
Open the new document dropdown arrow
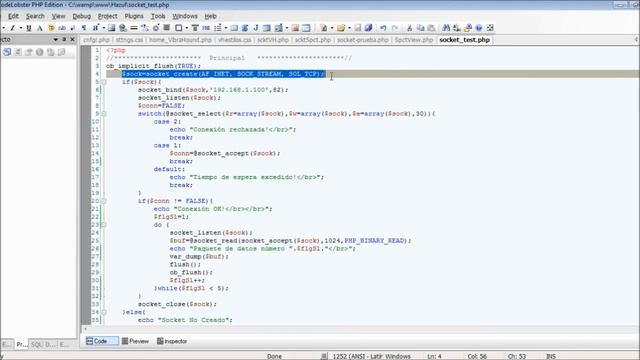tap(332, 28)
